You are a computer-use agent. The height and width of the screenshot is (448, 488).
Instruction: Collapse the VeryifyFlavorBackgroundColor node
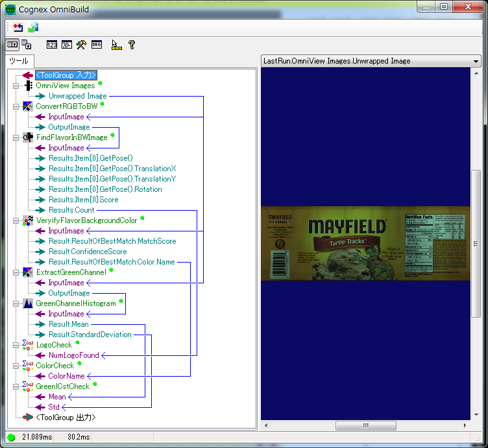[16, 220]
